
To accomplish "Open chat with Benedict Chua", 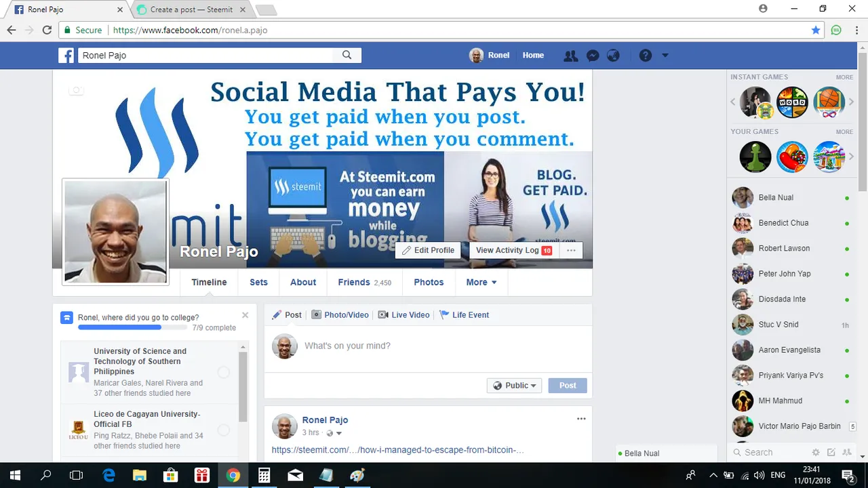I will 792,223.
